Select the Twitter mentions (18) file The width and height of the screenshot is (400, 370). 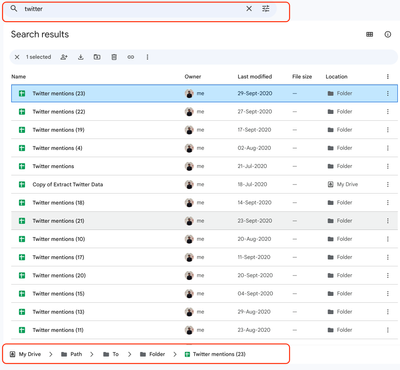tap(204, 203)
